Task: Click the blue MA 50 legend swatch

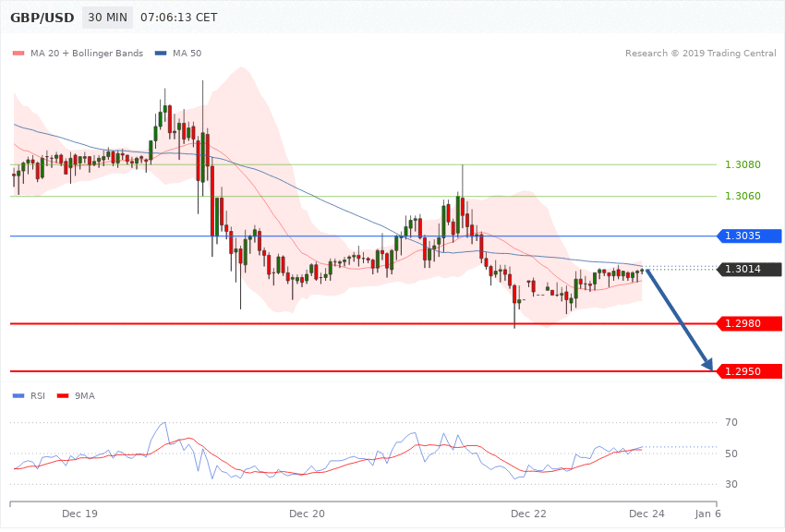Action: [x=161, y=53]
